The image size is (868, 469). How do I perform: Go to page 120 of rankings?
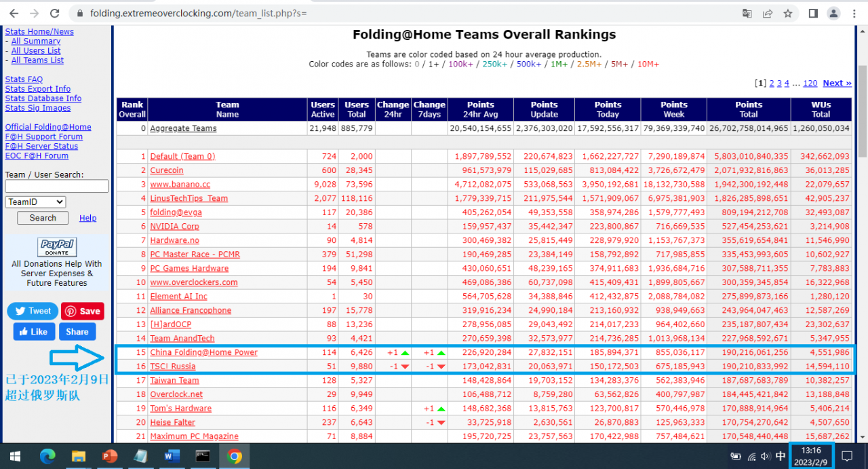tap(810, 83)
